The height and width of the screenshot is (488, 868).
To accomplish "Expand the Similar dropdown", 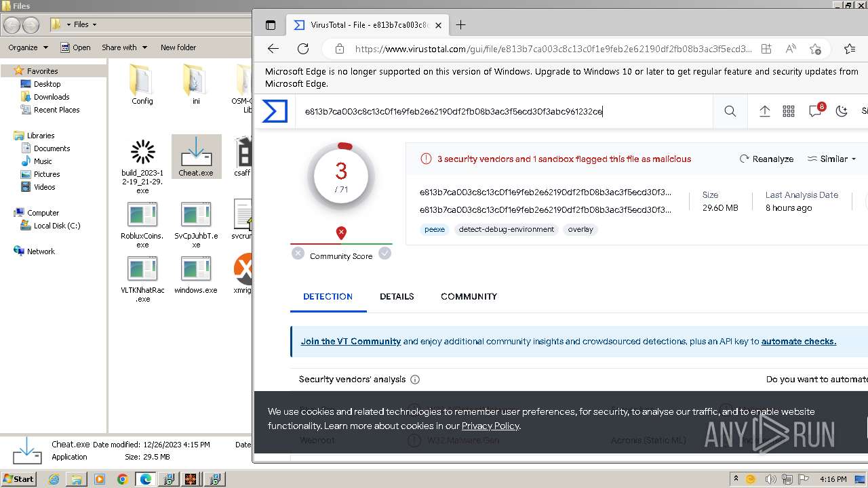I will 831,159.
